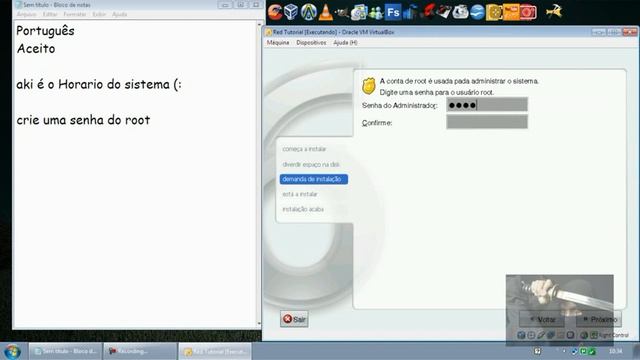Open the Windows Start orb
The image size is (640, 360).
click(x=12, y=351)
